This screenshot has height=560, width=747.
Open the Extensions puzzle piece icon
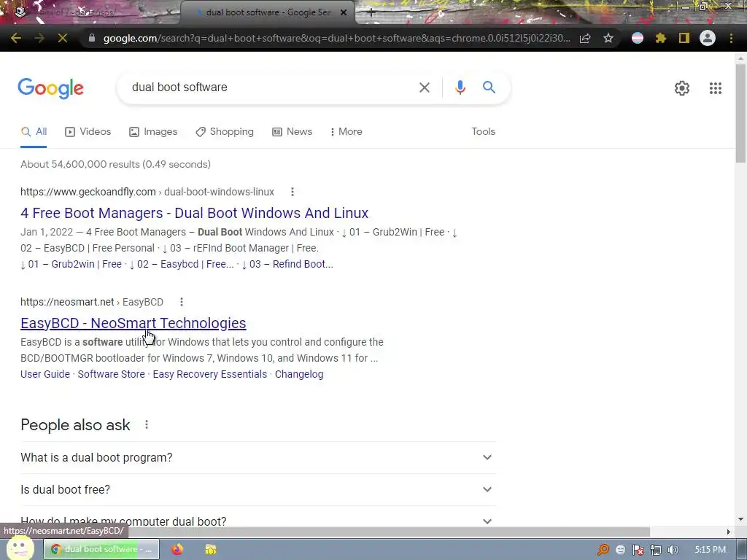[x=661, y=38]
